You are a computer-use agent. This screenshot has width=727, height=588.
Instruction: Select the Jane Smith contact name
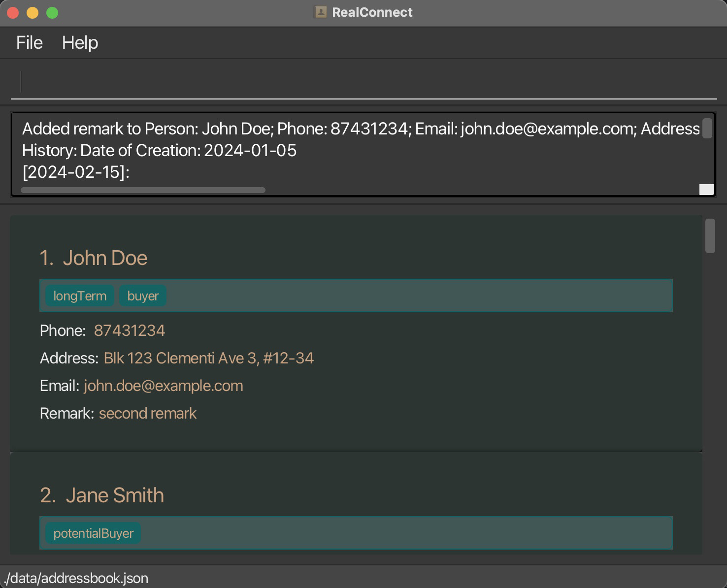point(115,495)
